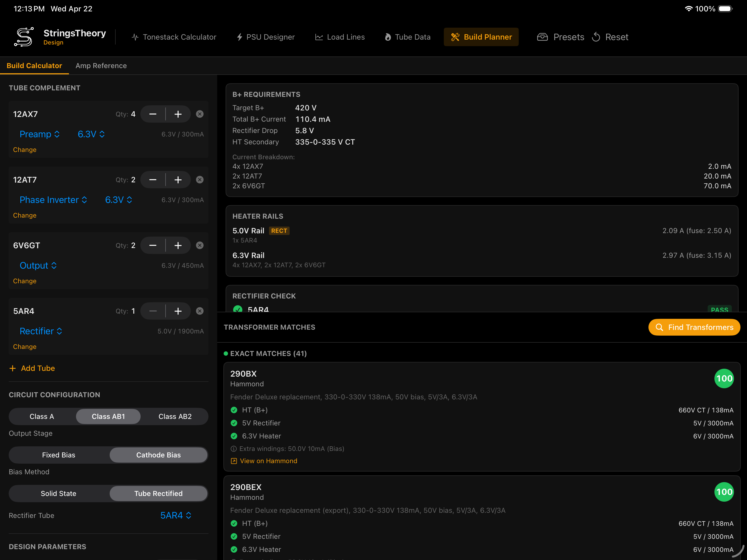The width and height of the screenshot is (747, 560).
Task: Remove the 6V6GT tube
Action: pos(200,245)
